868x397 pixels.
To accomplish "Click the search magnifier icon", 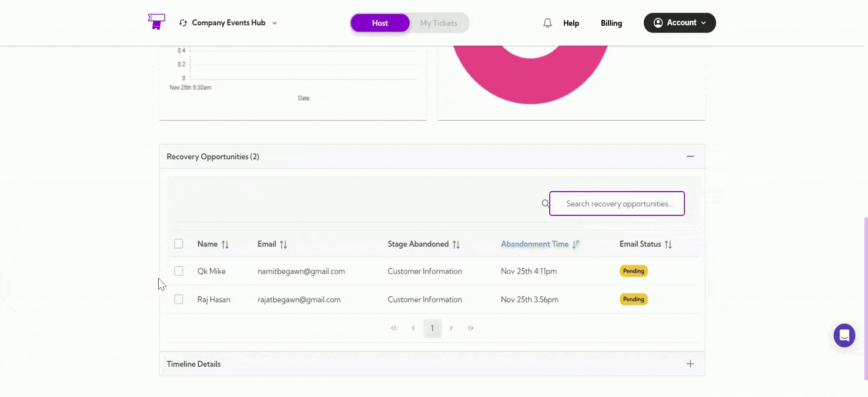I will [x=546, y=203].
